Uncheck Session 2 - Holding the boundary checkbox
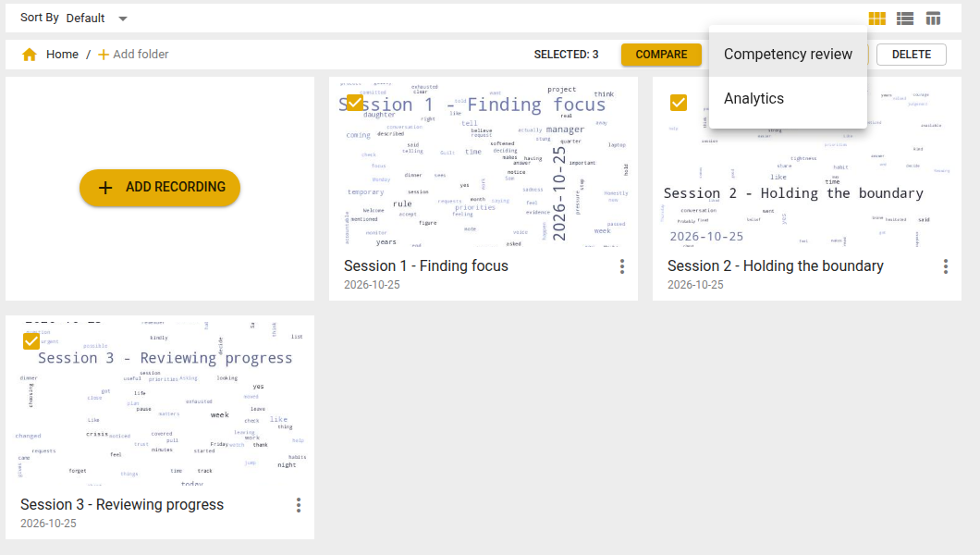The width and height of the screenshot is (980, 555). pyautogui.click(x=678, y=103)
